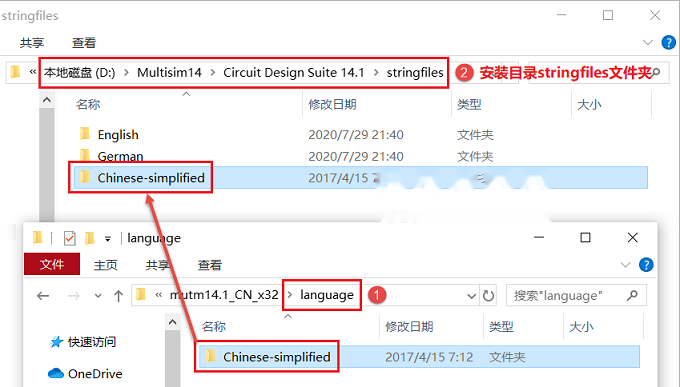Expand ribbon chevron in stringfiles window
The height and width of the screenshot is (387, 680).
coord(647,43)
